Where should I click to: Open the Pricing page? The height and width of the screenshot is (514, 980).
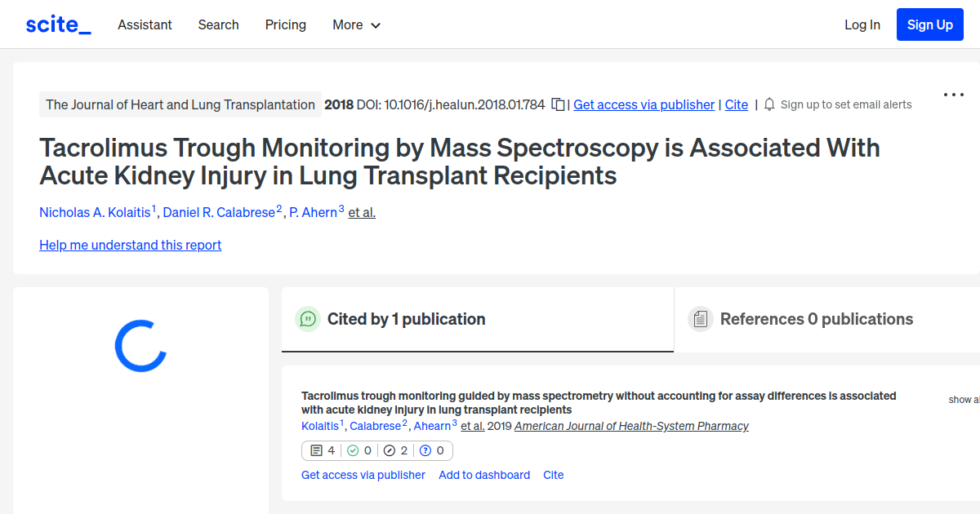click(285, 24)
